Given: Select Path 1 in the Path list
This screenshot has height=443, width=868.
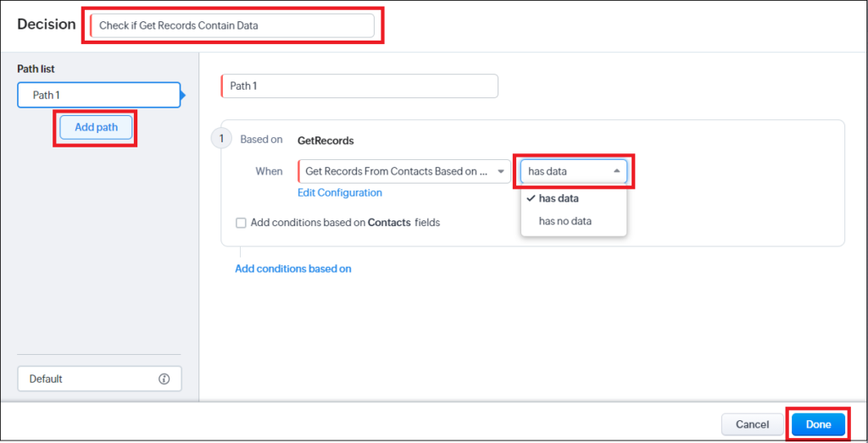Looking at the screenshot, I should coord(99,95).
